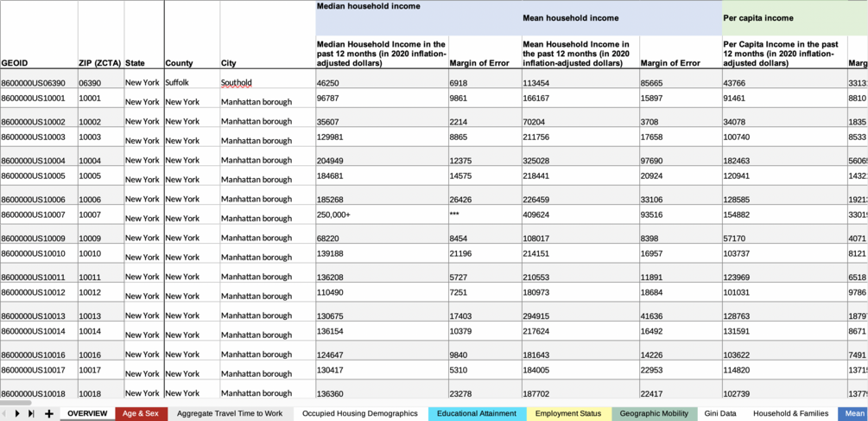Switch to Household & Families sheet

coord(790,413)
